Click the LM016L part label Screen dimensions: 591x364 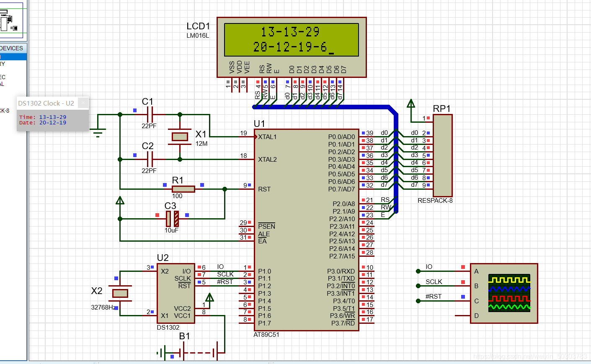point(198,36)
